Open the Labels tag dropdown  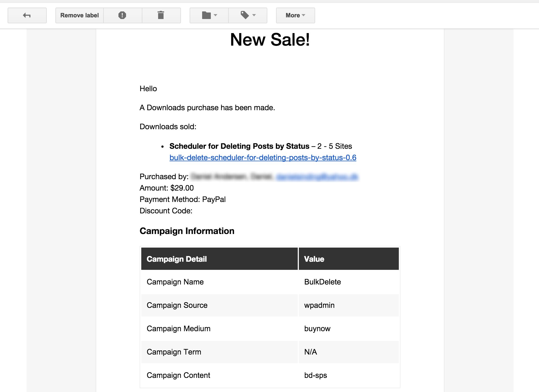248,15
